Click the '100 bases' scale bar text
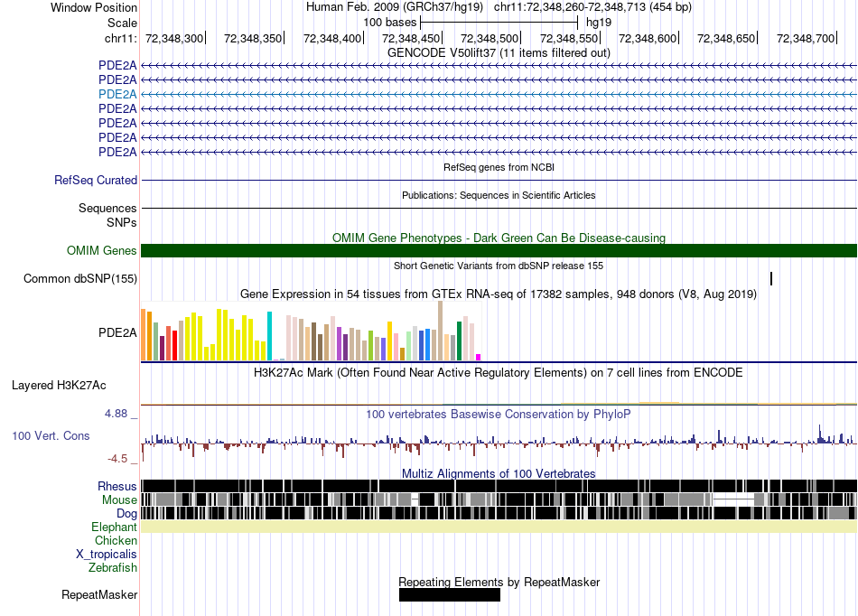This screenshot has height=616, width=858. [x=389, y=23]
